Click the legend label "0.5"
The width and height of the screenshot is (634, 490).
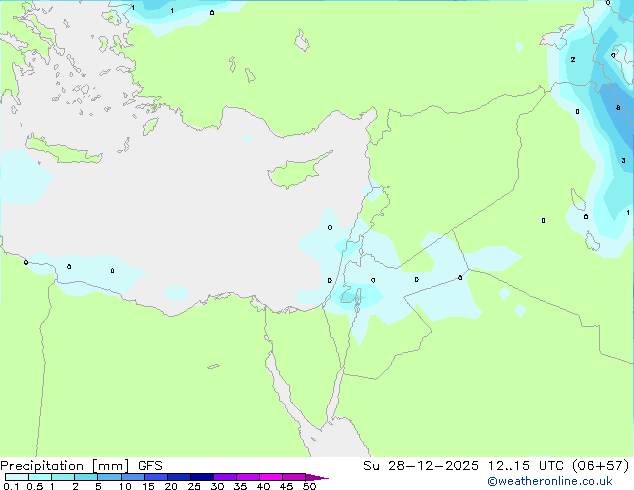35,486
